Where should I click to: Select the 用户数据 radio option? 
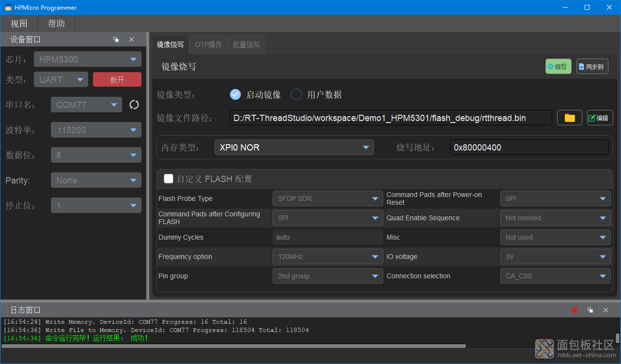click(x=296, y=94)
